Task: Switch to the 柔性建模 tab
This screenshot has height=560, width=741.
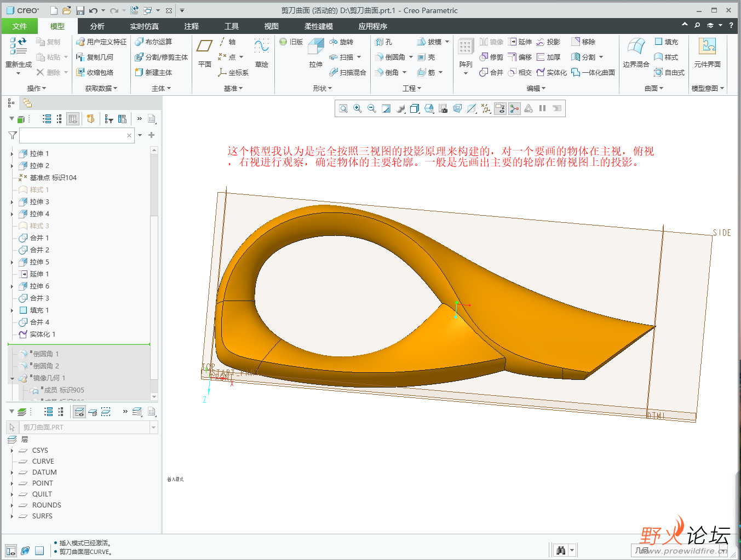Action: tap(319, 26)
